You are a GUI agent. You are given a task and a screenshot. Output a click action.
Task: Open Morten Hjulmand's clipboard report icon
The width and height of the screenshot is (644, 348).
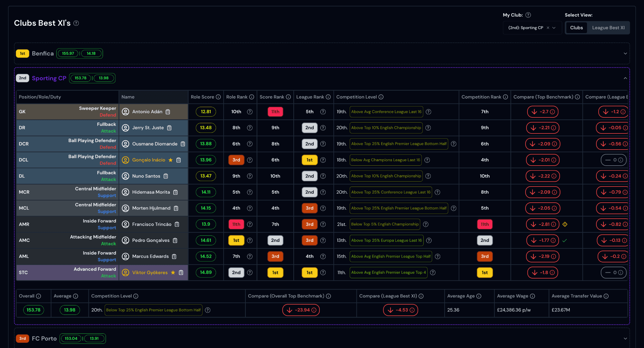176,208
